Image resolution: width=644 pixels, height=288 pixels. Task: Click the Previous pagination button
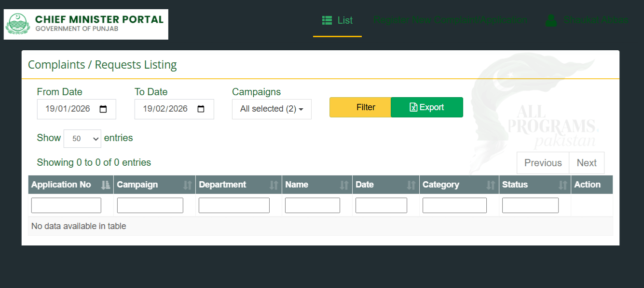point(543,162)
